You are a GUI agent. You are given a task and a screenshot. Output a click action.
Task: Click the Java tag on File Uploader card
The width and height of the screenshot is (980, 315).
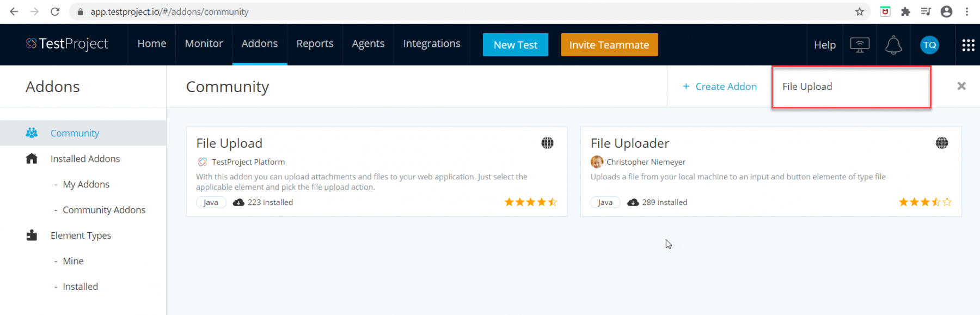605,202
